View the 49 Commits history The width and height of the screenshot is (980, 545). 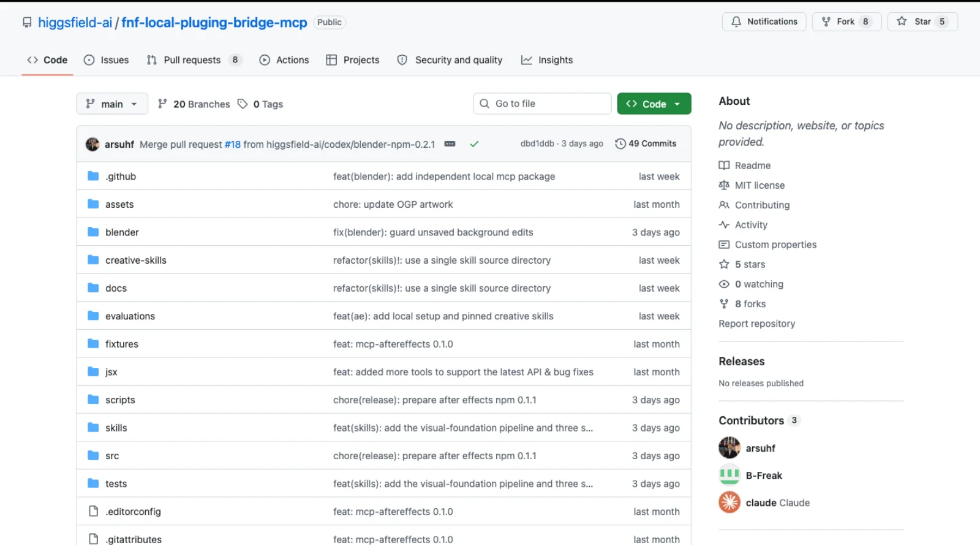point(646,143)
